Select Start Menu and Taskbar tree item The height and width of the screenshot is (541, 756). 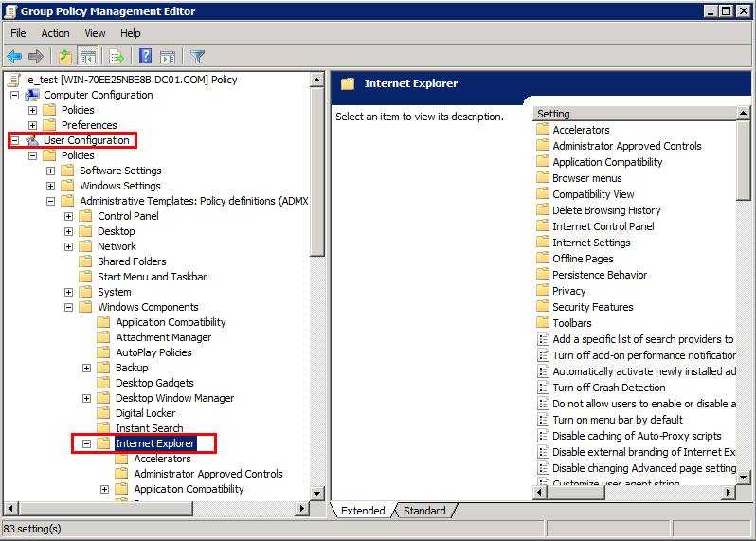coord(152,277)
